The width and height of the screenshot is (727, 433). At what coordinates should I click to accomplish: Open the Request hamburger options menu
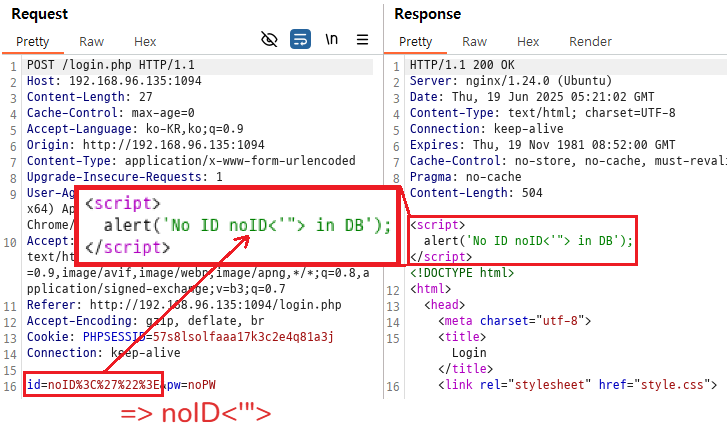pos(363,39)
